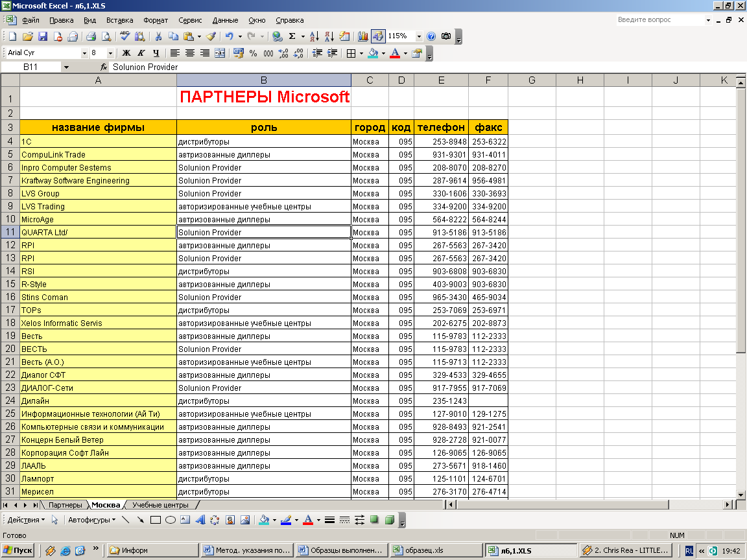The image size is (747, 560).
Task: Expand the Borders dropdown arrow
Action: coord(361,53)
